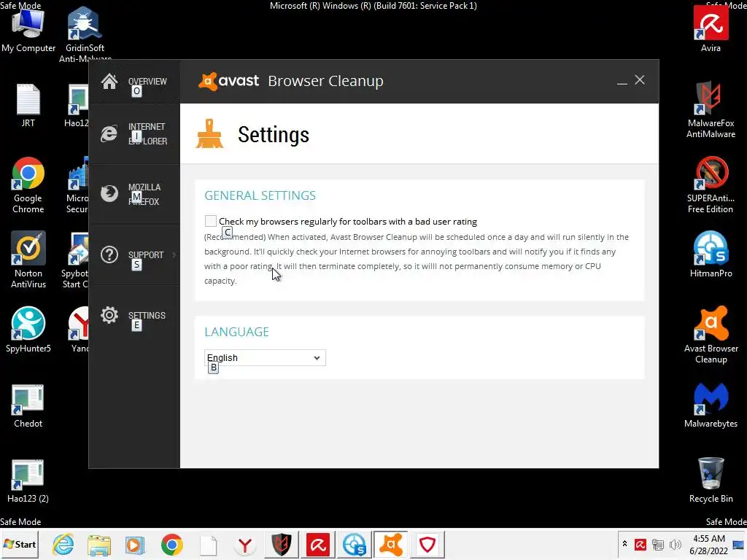
Task: Select the MalwareFox AntiMalware desktop shortcut
Action: [711, 110]
